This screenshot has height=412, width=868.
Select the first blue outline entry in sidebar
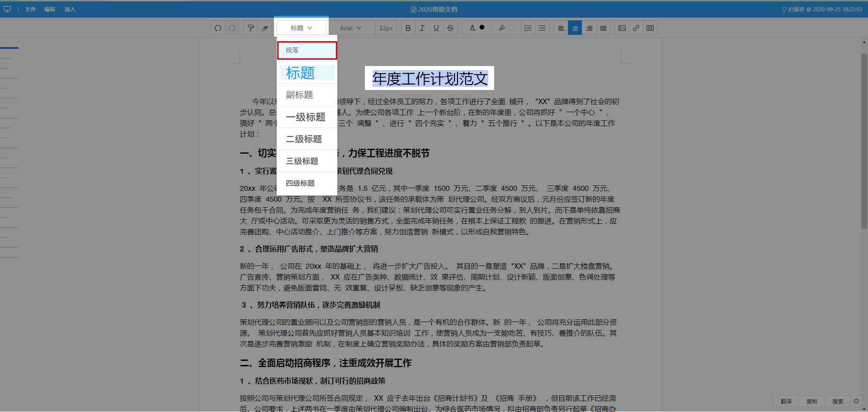[x=9, y=48]
